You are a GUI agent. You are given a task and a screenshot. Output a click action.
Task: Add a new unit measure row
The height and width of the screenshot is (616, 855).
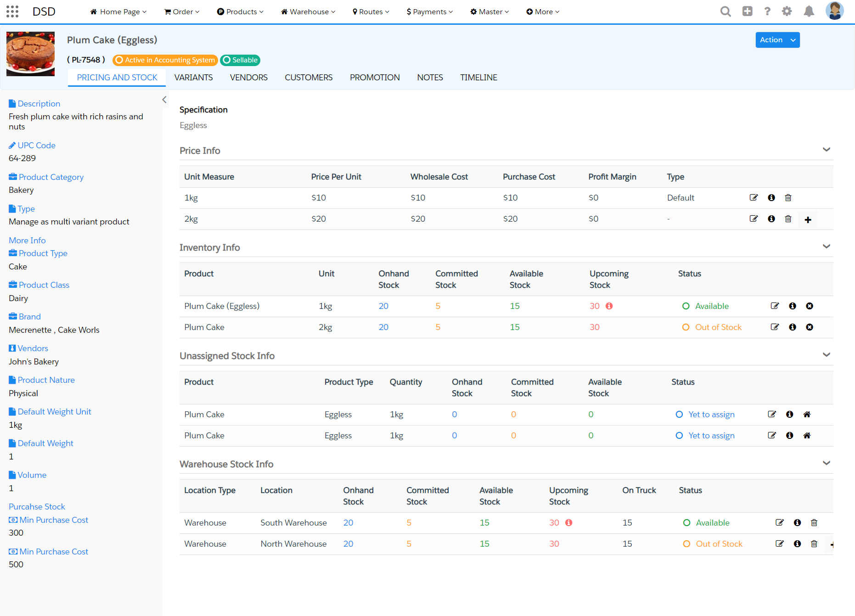pos(808,219)
